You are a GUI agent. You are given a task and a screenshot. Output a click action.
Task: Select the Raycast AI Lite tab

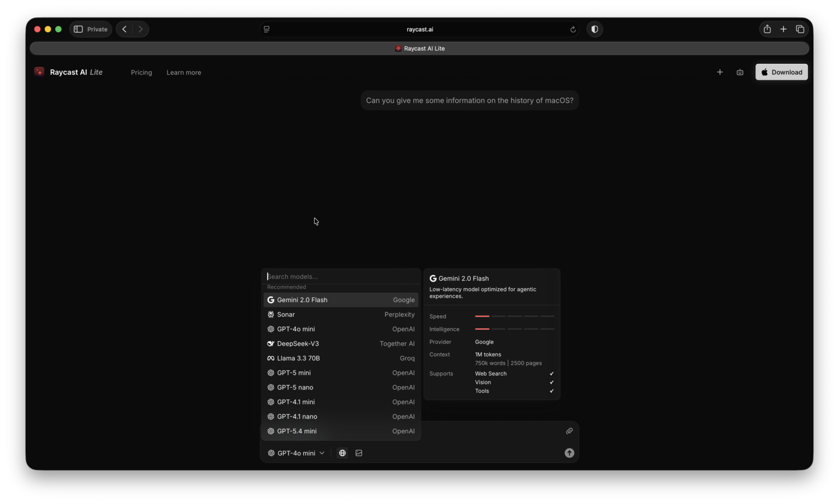tap(419, 49)
